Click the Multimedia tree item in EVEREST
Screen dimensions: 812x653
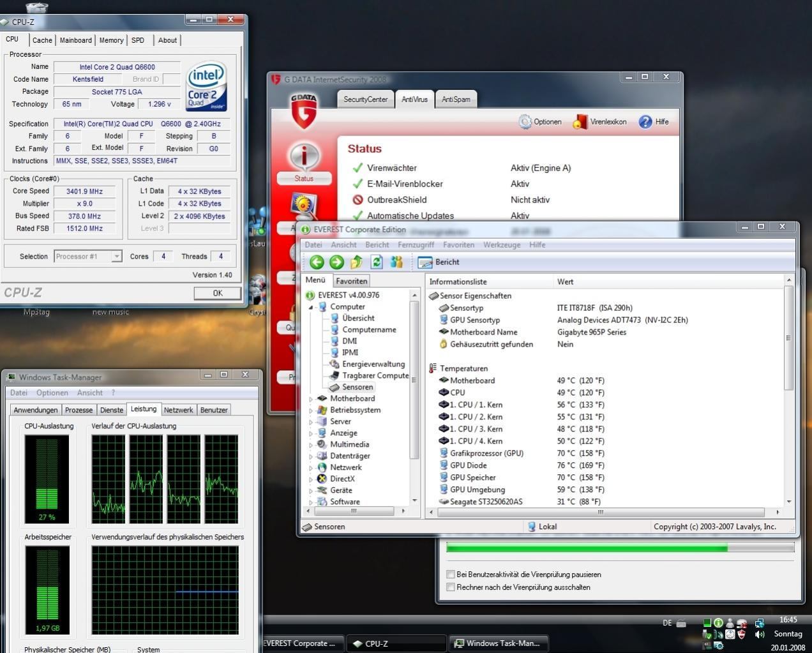click(349, 445)
